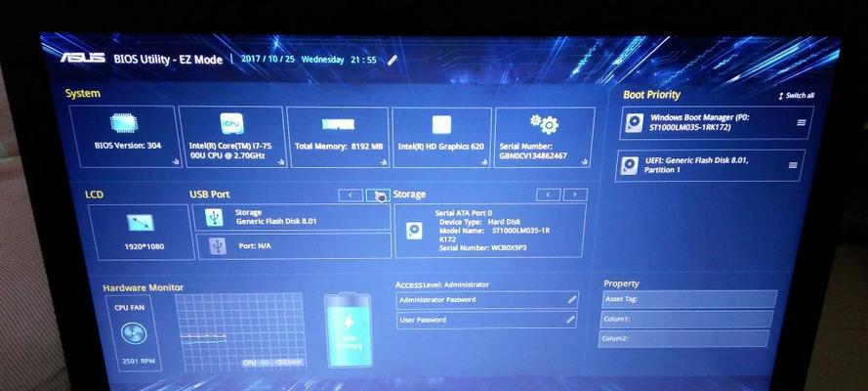
Task: Open the Intel Core i7 CPU tile arrow
Action: (280, 161)
